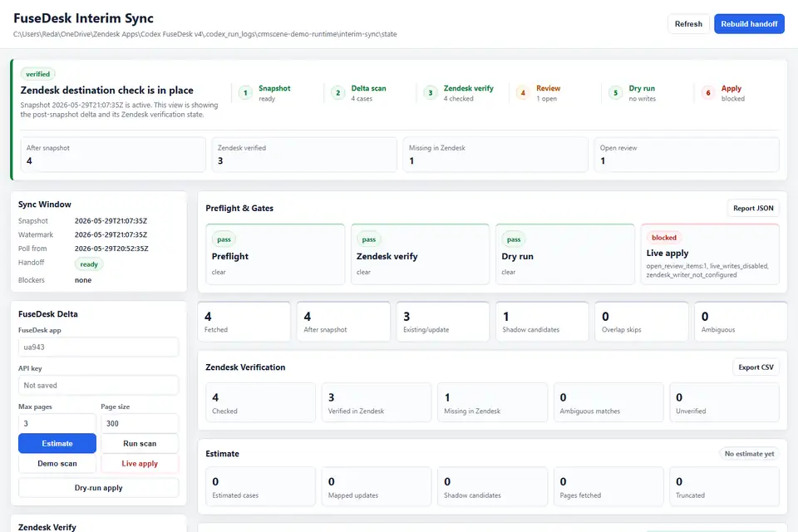798x532 pixels.
Task: Select the Ambiguous matches card
Action: 608,402
